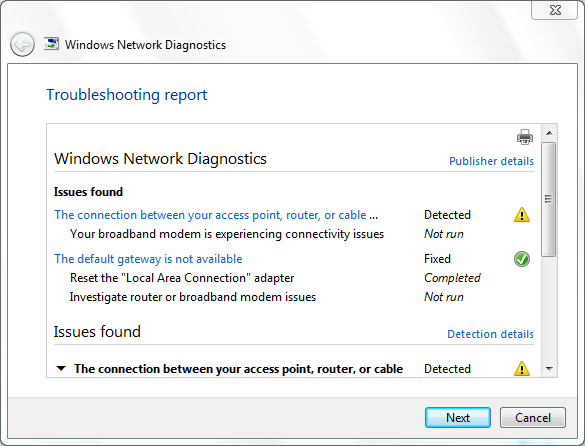Image resolution: width=585 pixels, height=446 pixels.
Task: Print the troubleshooting report via printer icon
Action: point(525,137)
